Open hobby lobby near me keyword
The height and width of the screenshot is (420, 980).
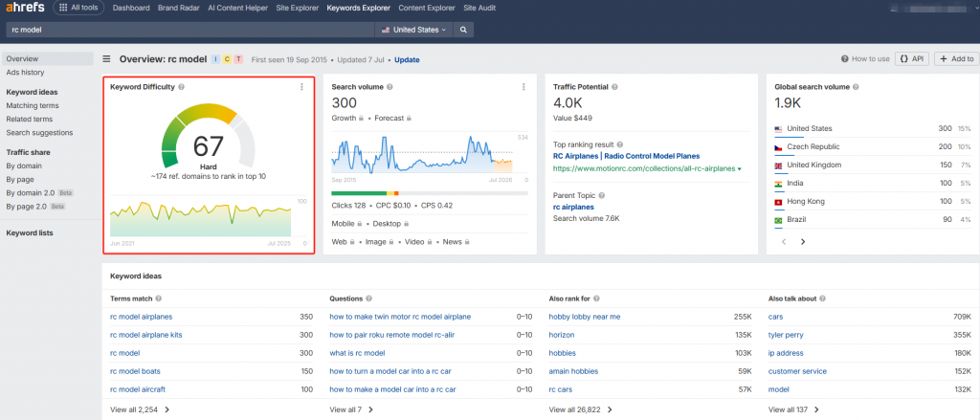[585, 317]
